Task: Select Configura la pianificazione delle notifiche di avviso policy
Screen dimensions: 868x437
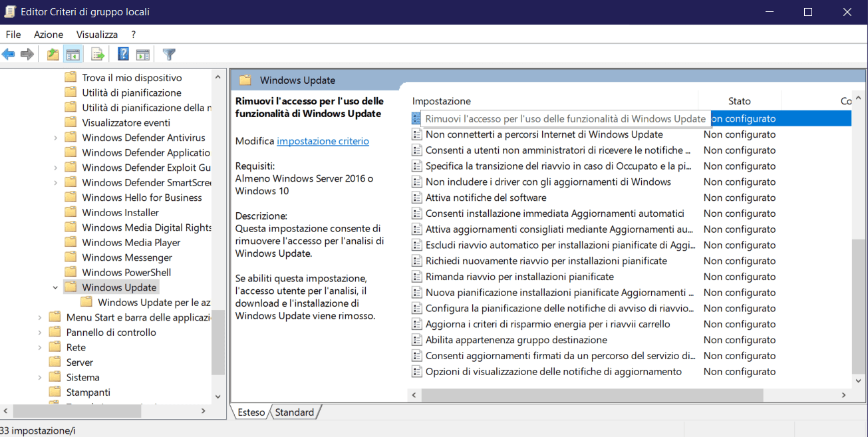Action: pos(561,308)
